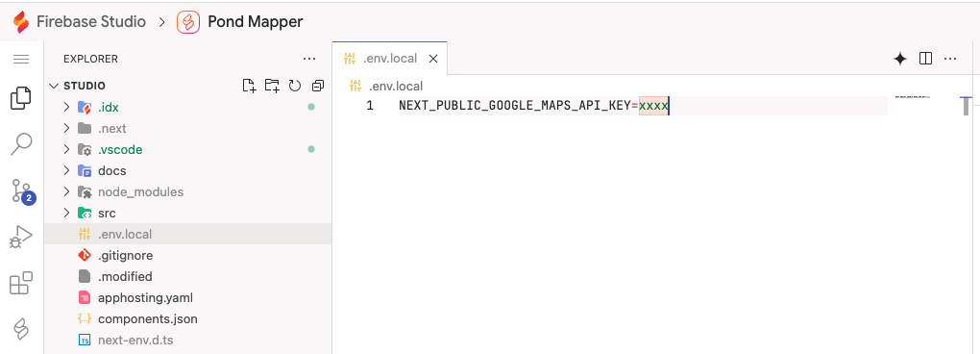The height and width of the screenshot is (354, 980).
Task: Open the Run and Debug view
Action: 21,237
